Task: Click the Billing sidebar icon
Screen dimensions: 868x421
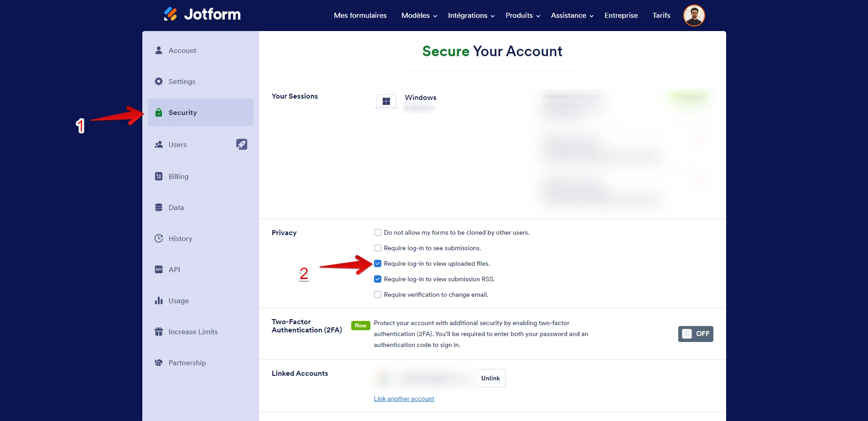Action: click(159, 176)
